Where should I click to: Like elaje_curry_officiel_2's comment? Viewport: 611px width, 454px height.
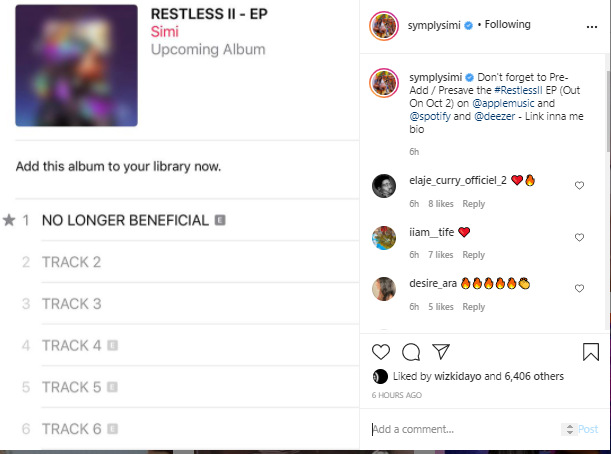[579, 185]
